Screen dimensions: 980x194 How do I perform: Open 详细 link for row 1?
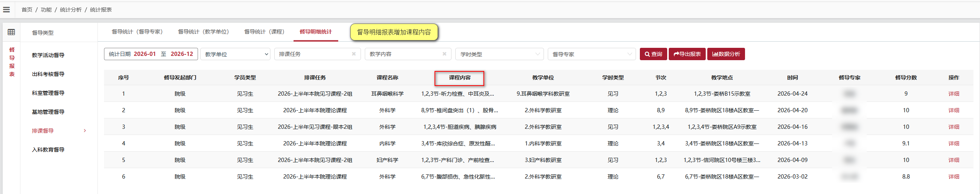(x=954, y=94)
